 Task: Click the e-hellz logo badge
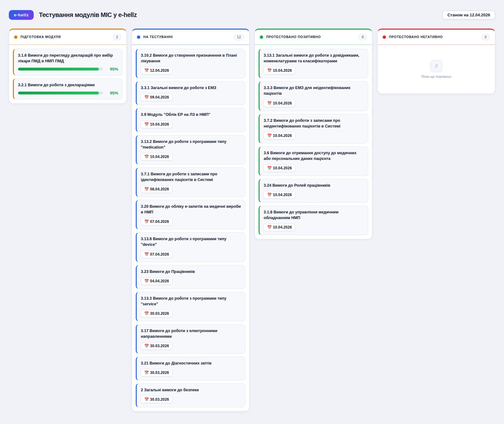(21, 15)
